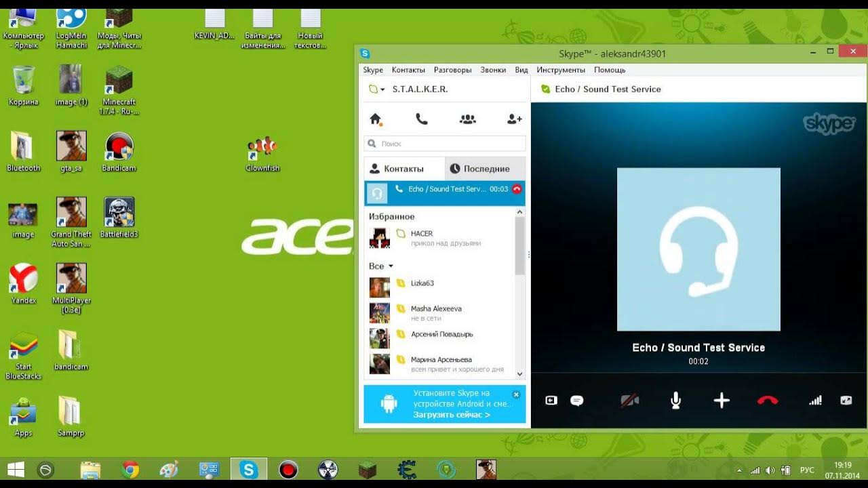Switch to the Последние tab
868x488 pixels.
click(x=485, y=169)
